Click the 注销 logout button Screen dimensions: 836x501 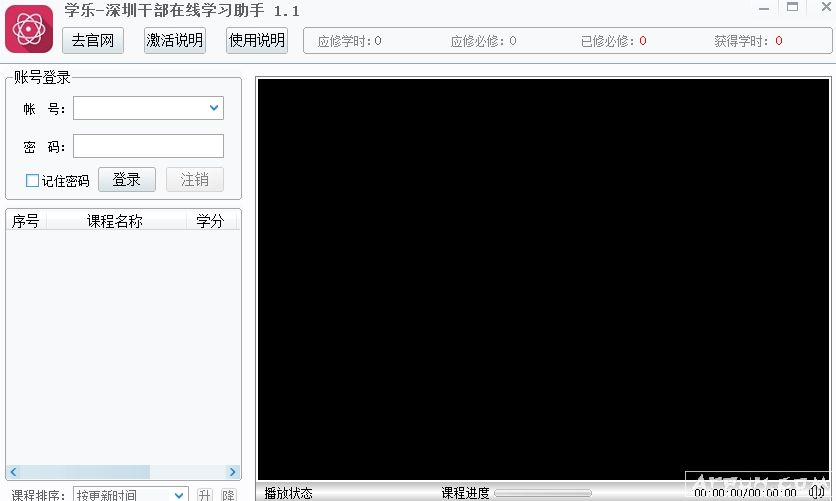[195, 180]
